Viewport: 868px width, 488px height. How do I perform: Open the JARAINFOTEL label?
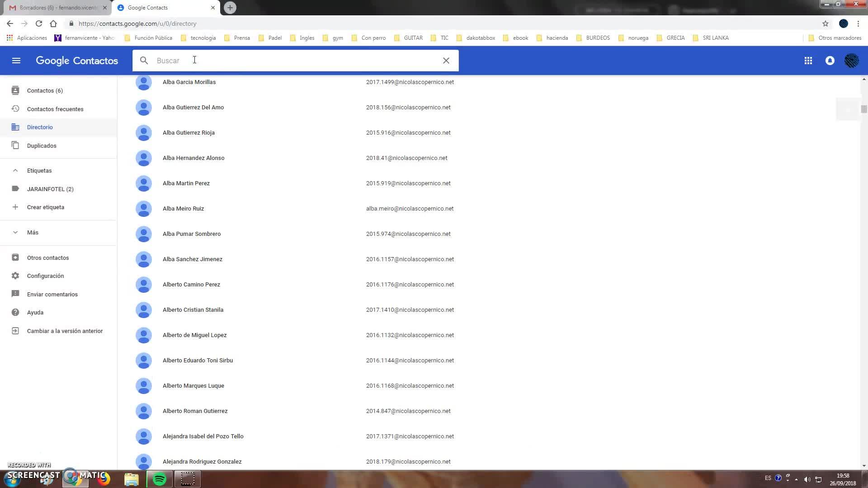click(50, 189)
